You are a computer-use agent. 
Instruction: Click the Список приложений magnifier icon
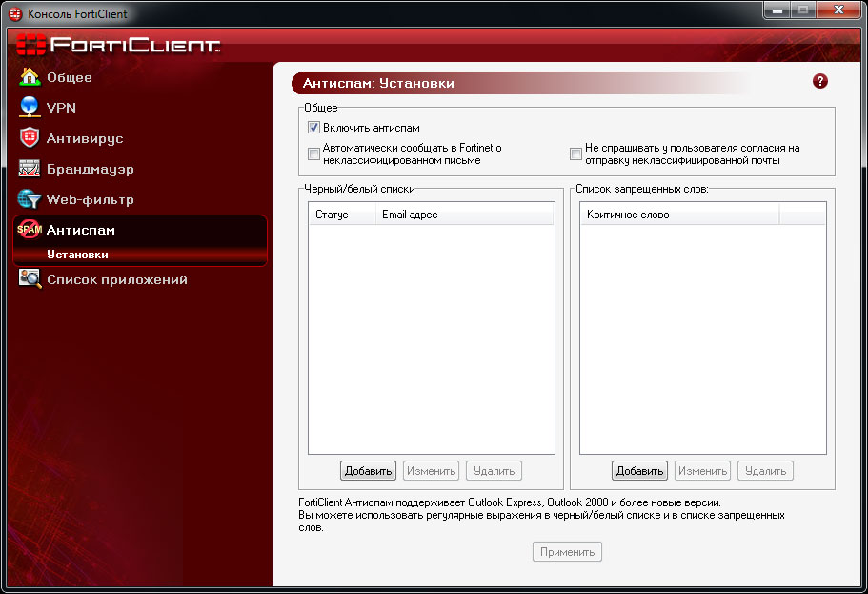(x=30, y=278)
